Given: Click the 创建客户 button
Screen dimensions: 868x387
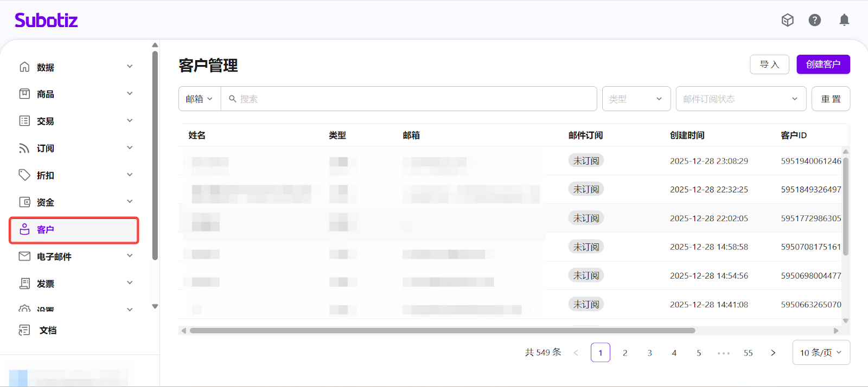Looking at the screenshot, I should point(823,64).
